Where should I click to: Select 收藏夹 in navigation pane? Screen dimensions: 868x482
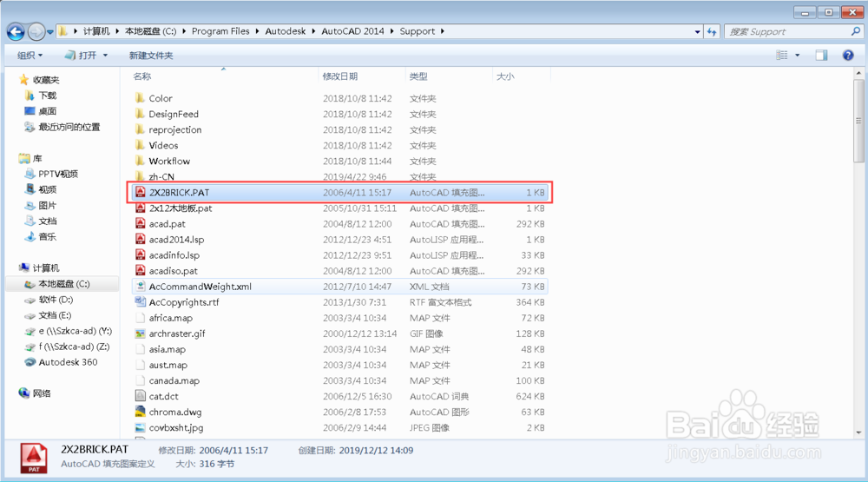click(x=45, y=80)
